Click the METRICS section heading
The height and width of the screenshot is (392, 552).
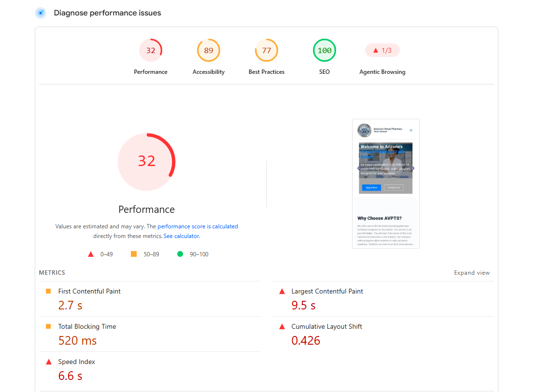tap(52, 273)
